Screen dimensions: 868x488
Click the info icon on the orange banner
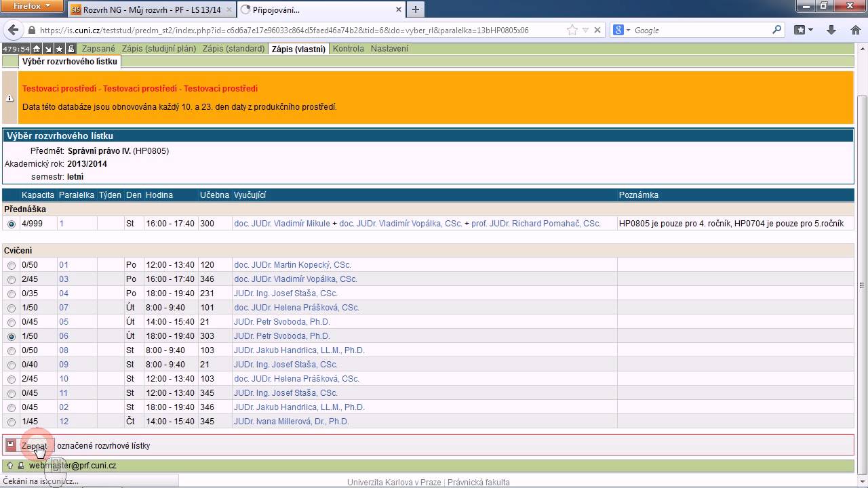pos(9,98)
